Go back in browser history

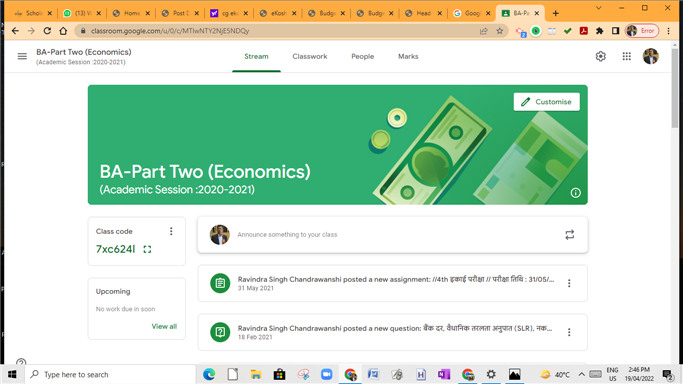[15, 31]
